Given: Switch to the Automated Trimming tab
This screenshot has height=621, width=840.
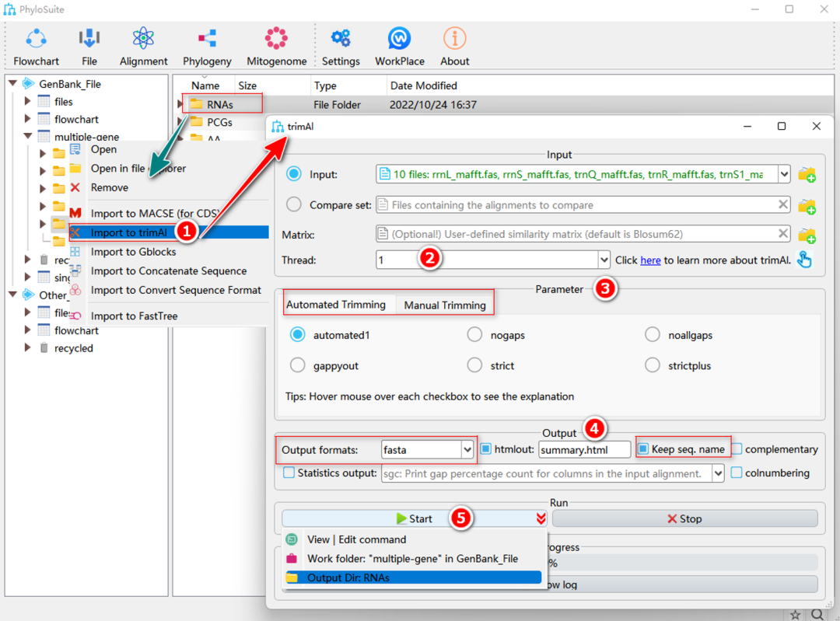Looking at the screenshot, I should tap(336, 305).
